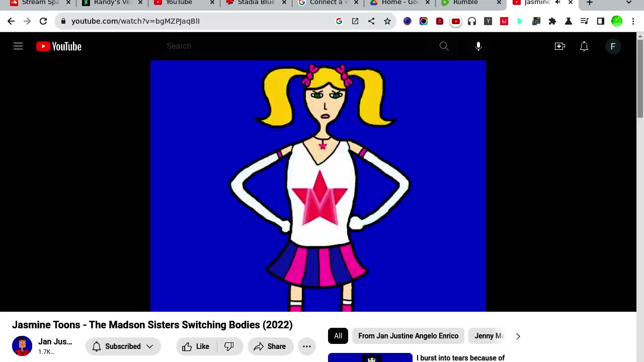This screenshot has height=362, width=644.
Task: View site info via lock icon
Action: click(63, 21)
